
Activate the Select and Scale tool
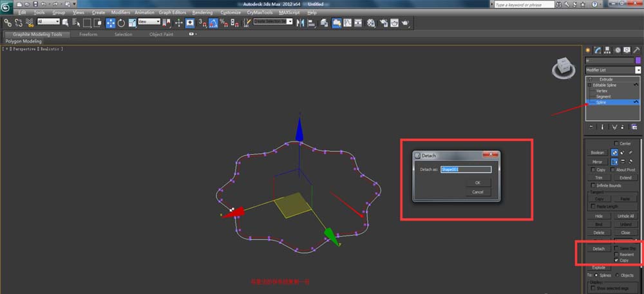click(x=132, y=23)
